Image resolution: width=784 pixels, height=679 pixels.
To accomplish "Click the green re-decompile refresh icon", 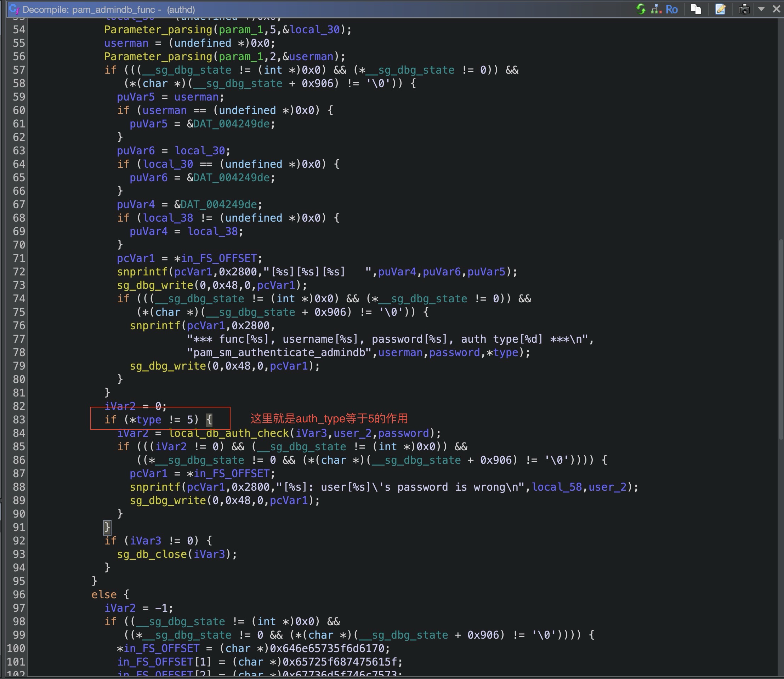I will click(x=641, y=9).
